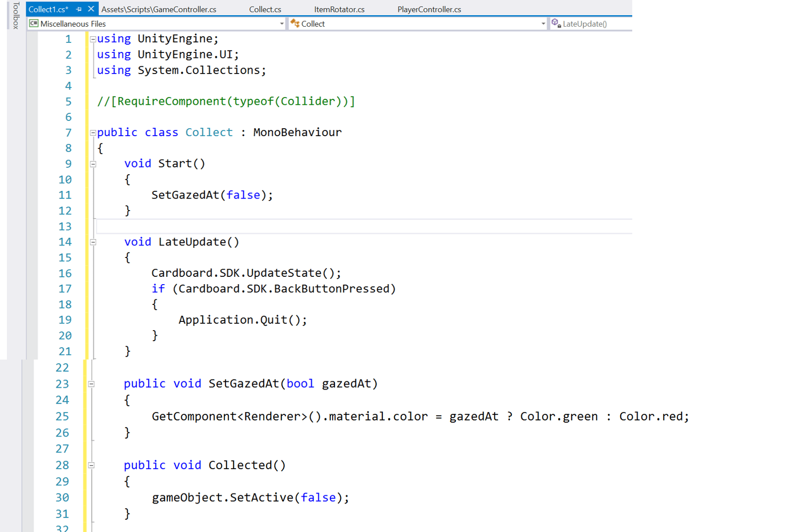
Task: Click Application.Quit() statement
Action: [242, 320]
